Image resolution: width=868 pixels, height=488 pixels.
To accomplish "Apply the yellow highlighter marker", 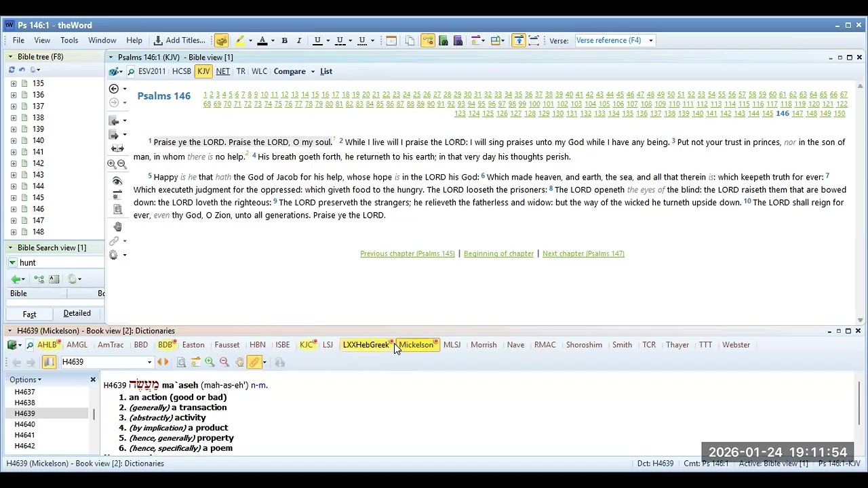I will (x=239, y=41).
